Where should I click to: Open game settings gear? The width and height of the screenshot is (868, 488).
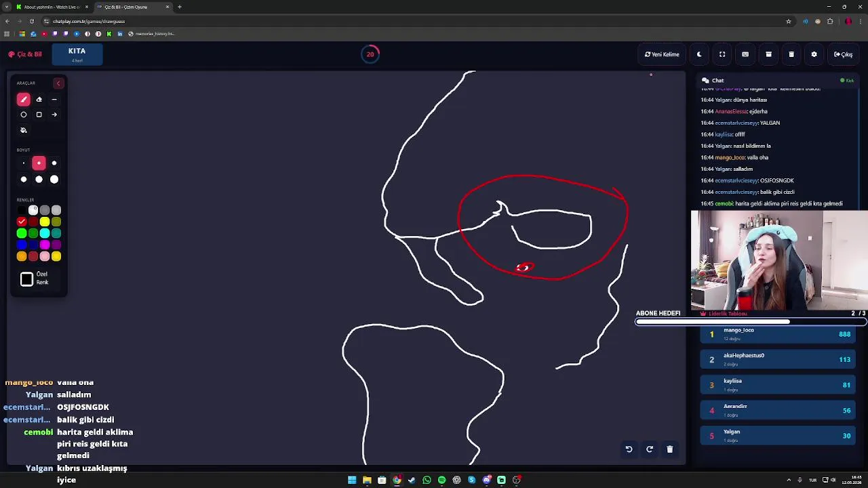click(814, 54)
